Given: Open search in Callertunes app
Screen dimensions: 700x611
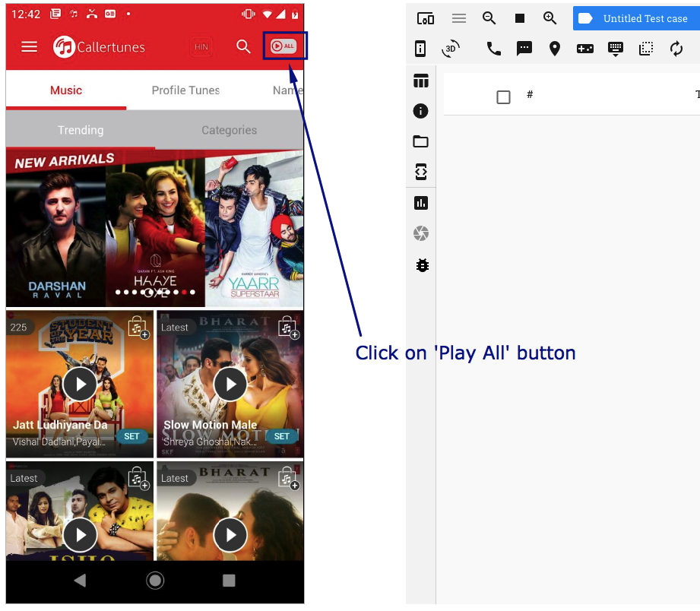Looking at the screenshot, I should (243, 46).
